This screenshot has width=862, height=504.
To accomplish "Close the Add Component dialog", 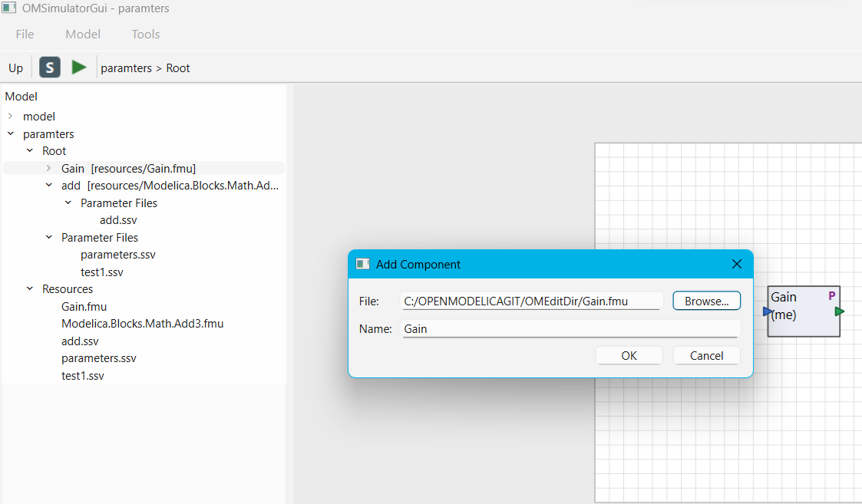I will (x=737, y=265).
